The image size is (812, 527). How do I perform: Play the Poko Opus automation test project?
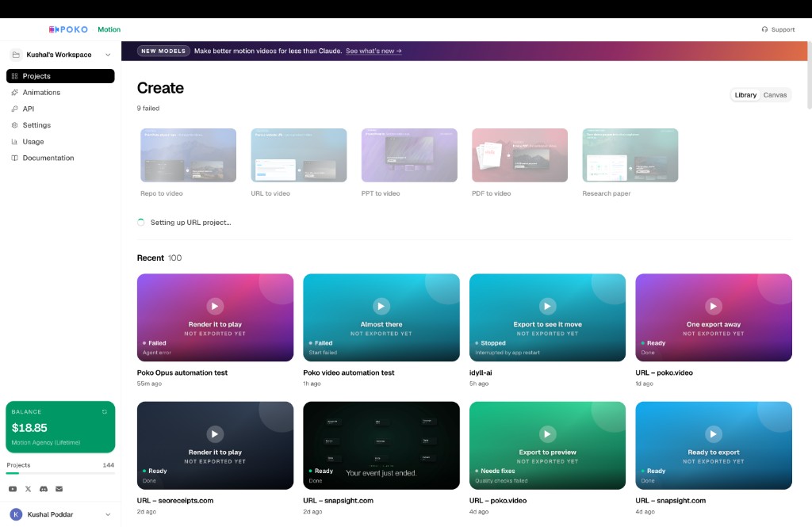tap(215, 306)
